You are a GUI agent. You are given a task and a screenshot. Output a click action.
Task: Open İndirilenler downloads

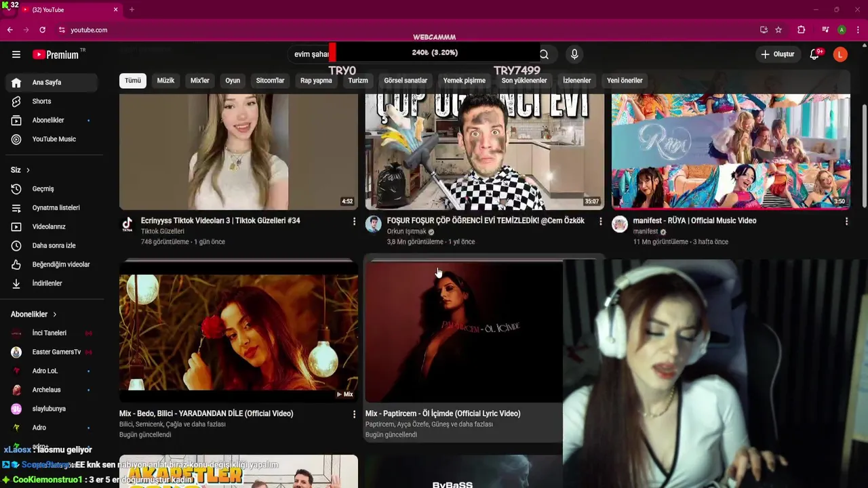tap(52, 284)
